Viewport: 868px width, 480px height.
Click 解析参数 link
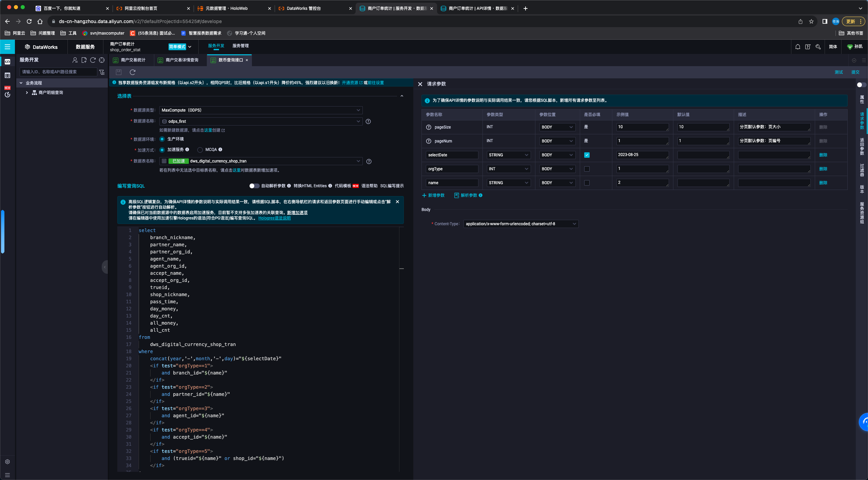(x=466, y=195)
